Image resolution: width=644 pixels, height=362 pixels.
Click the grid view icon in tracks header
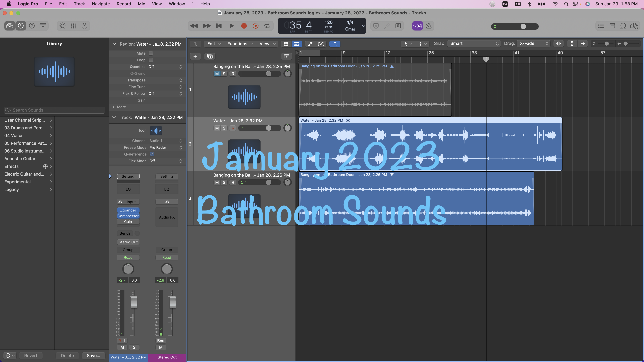(x=286, y=44)
